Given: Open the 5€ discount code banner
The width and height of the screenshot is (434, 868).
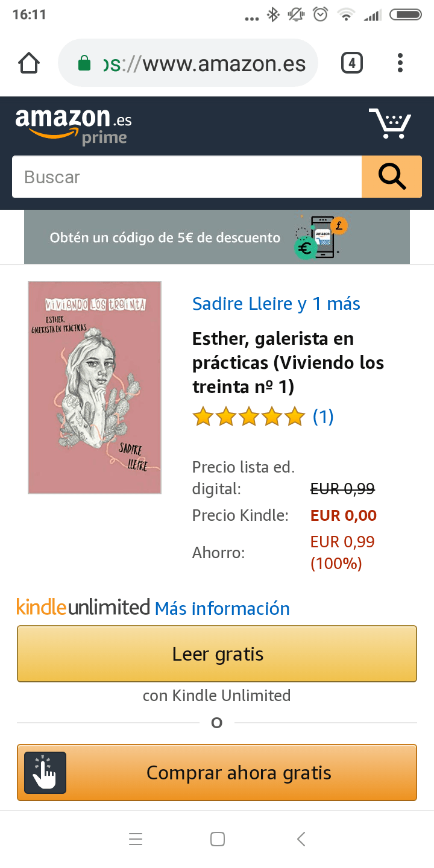Looking at the screenshot, I should [x=217, y=237].
